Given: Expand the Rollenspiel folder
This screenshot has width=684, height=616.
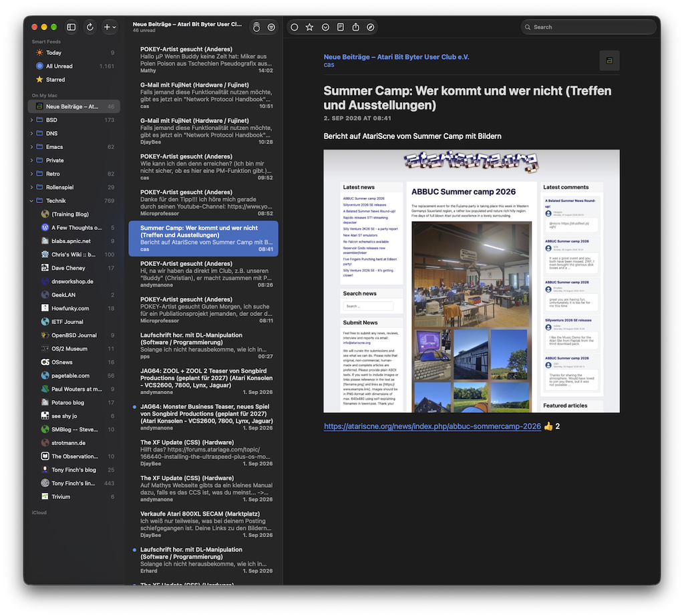Looking at the screenshot, I should tap(31, 188).
